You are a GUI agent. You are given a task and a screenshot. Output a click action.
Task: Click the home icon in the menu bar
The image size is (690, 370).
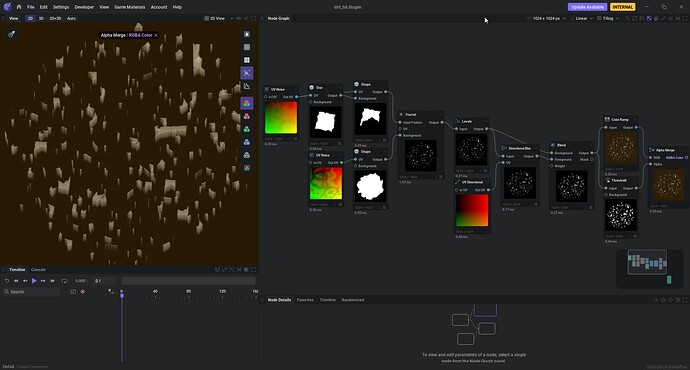click(19, 7)
